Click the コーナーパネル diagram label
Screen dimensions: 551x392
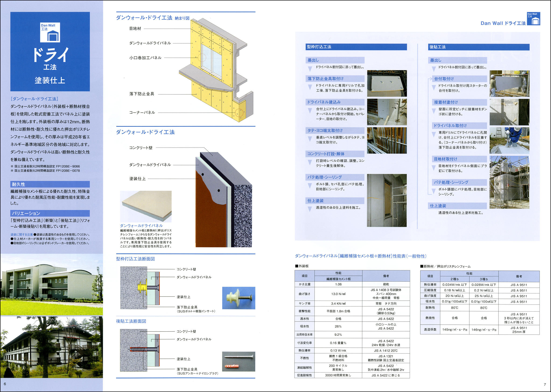tap(142, 112)
